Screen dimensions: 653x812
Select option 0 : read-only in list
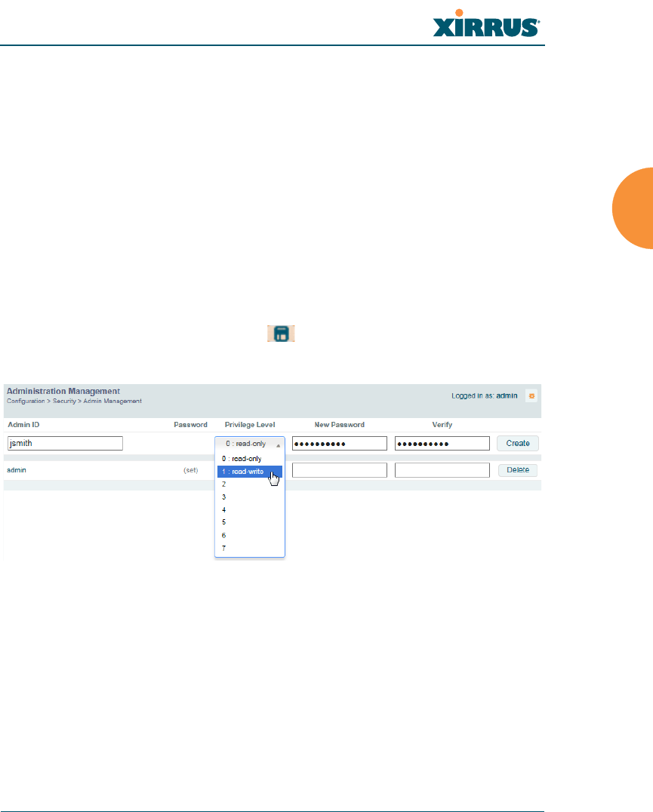point(250,459)
